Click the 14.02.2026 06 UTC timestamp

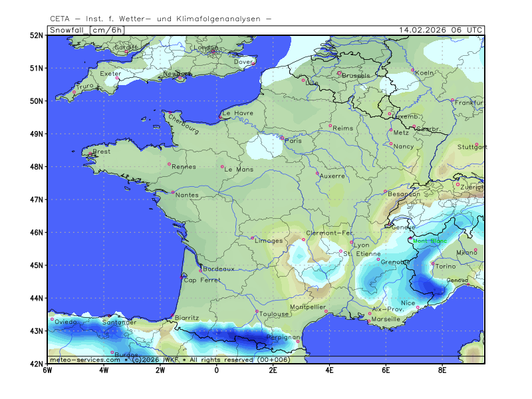point(441,30)
